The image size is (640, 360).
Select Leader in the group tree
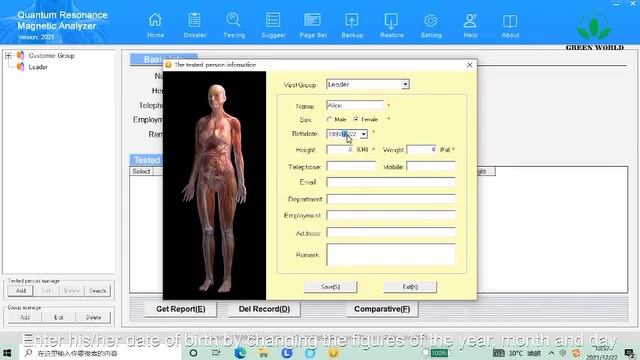(38, 67)
